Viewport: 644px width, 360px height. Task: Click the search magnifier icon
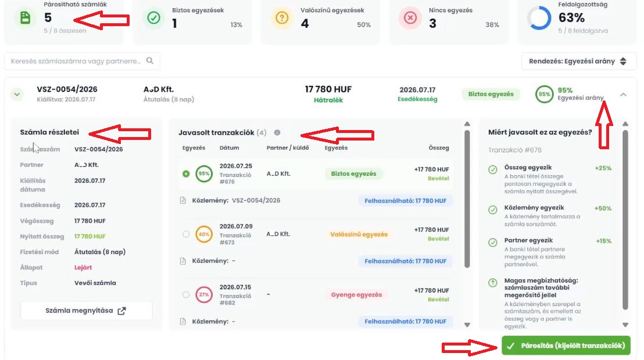[150, 61]
